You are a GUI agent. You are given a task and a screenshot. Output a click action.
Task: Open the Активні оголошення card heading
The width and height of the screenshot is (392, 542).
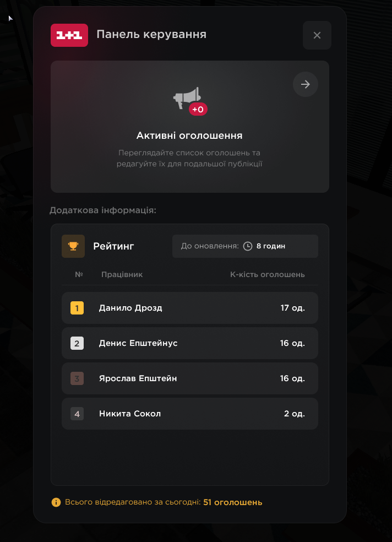coord(189,135)
